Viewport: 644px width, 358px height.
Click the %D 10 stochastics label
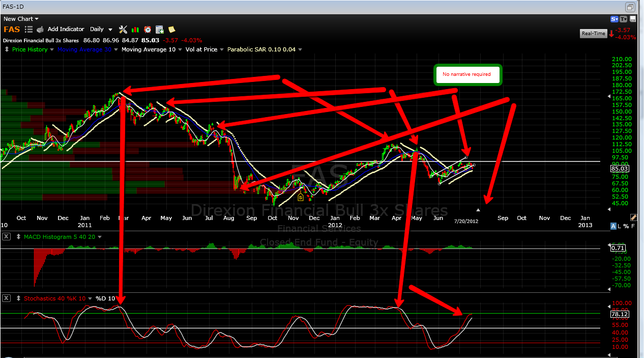[105, 298]
